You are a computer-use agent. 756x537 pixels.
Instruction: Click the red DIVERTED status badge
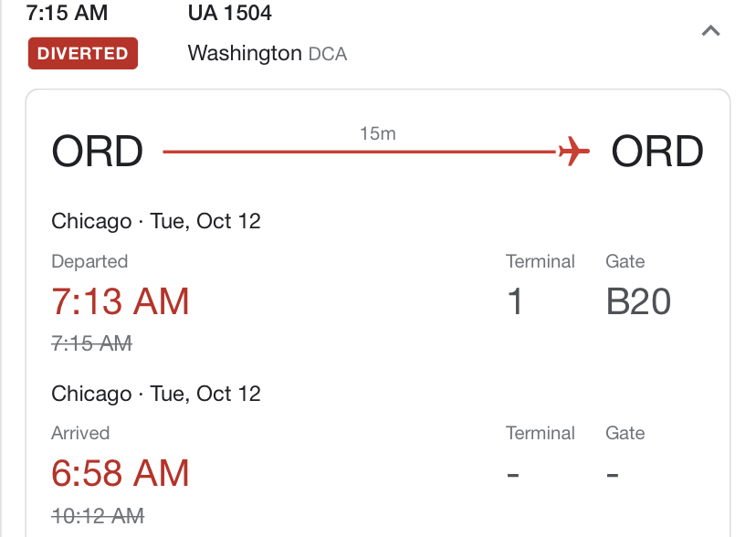(x=83, y=53)
